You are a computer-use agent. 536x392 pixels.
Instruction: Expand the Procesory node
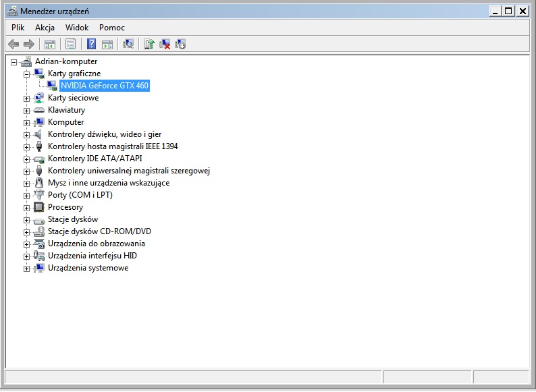[26, 208]
